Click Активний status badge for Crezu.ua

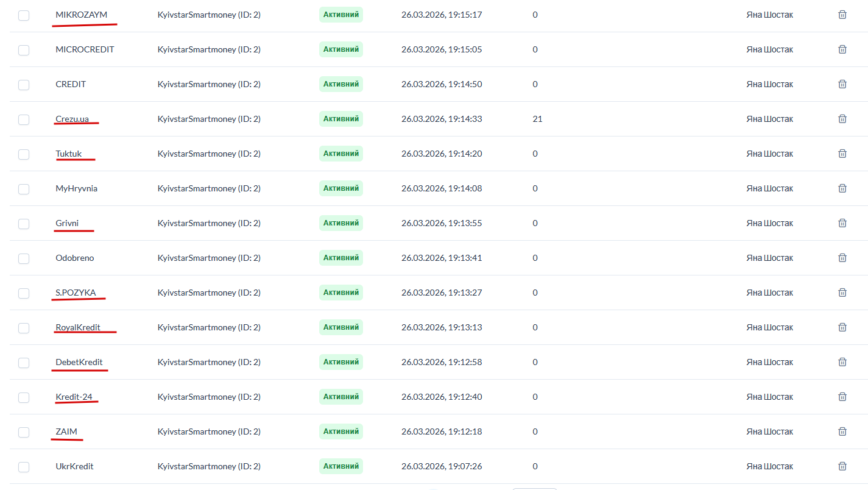click(341, 119)
